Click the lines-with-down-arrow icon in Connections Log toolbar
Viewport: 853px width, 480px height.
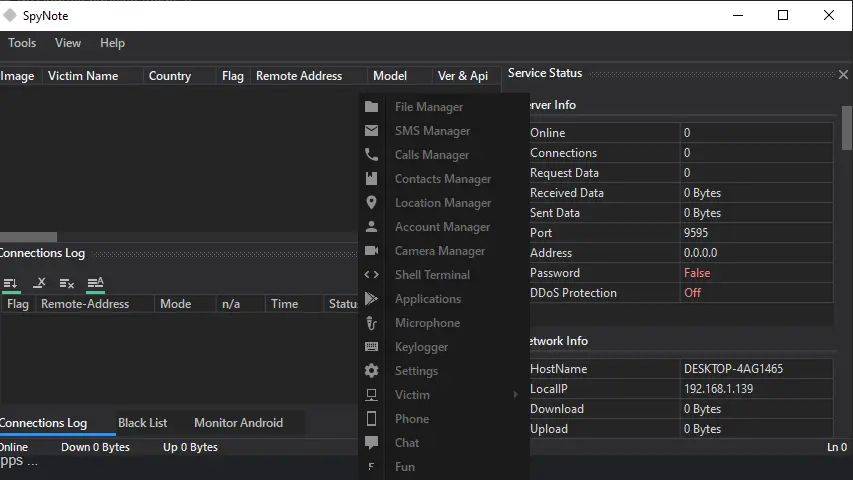10,284
